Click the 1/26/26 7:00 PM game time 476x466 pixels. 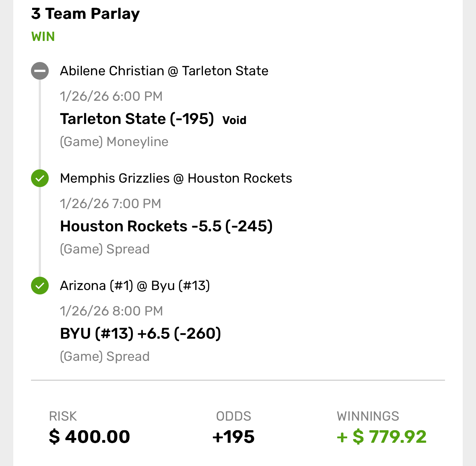point(111,204)
